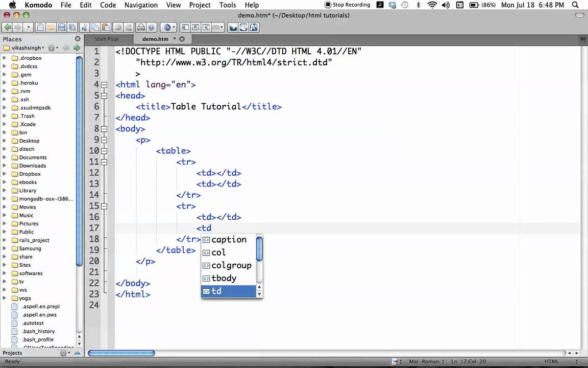Click the autocomplete list scroll-down arrow
588x368 pixels.
pos(259,294)
